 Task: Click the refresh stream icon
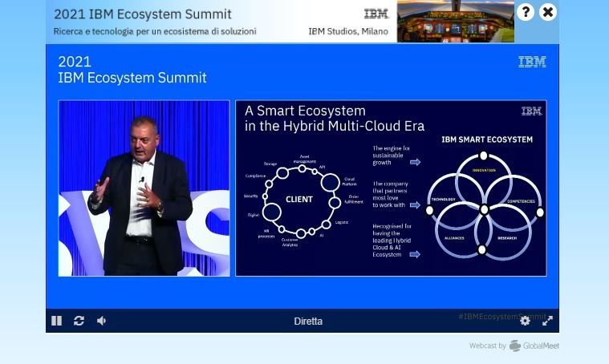pos(79,321)
